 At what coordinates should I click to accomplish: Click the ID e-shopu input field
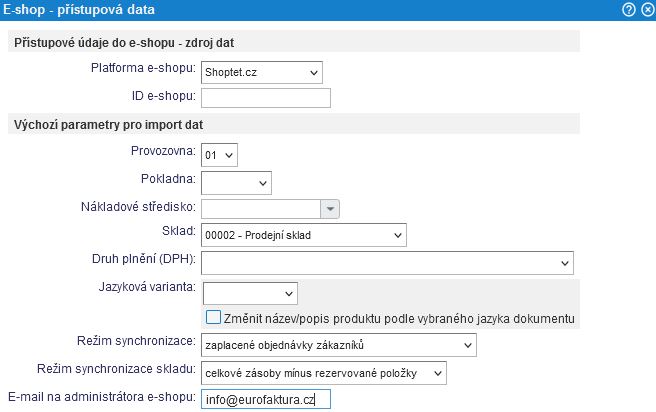[266, 97]
